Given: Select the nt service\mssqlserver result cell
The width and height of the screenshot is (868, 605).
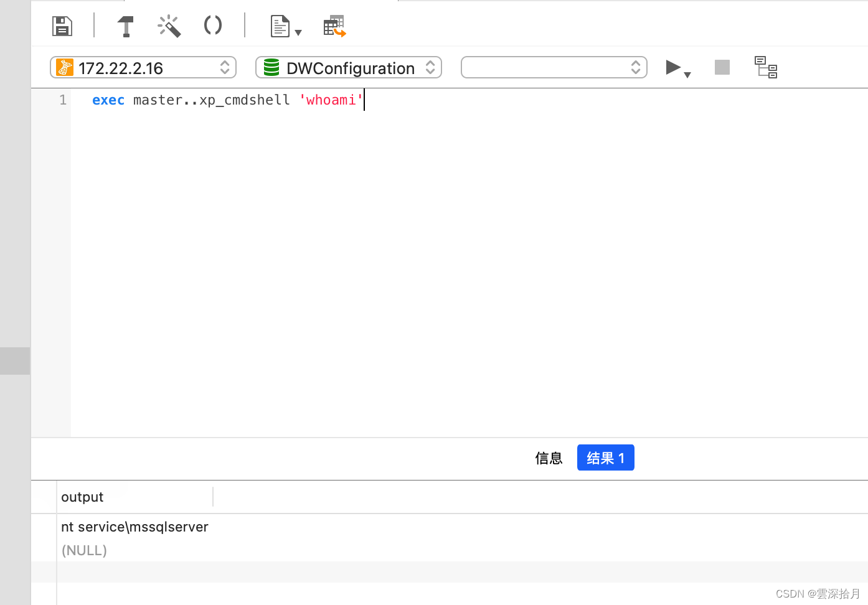Looking at the screenshot, I should tap(135, 527).
